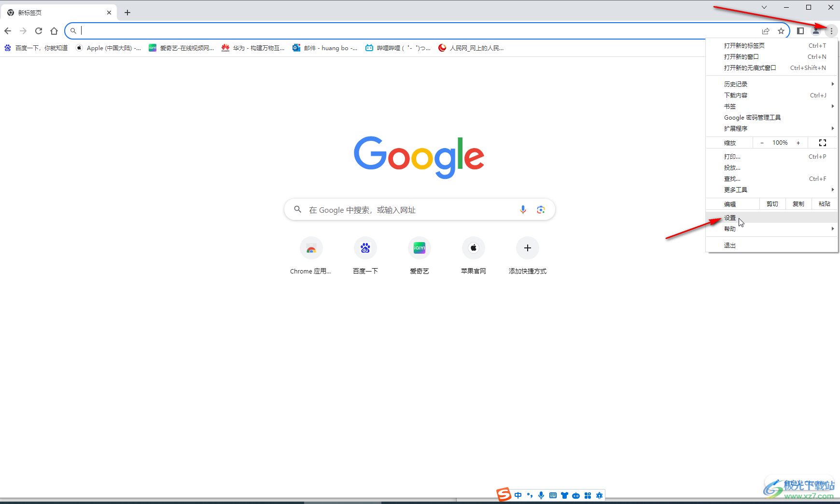Open the tab search chevron in title bar

(764, 7)
